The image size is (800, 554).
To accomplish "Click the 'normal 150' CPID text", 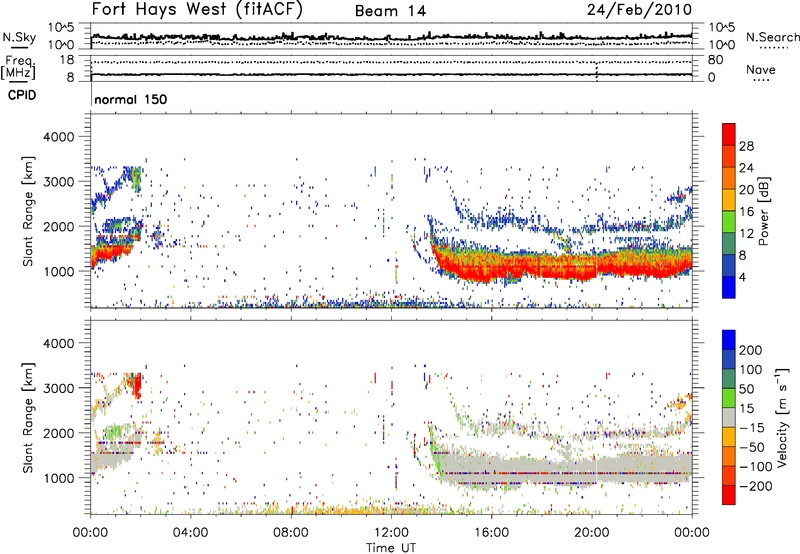I will click(x=131, y=99).
